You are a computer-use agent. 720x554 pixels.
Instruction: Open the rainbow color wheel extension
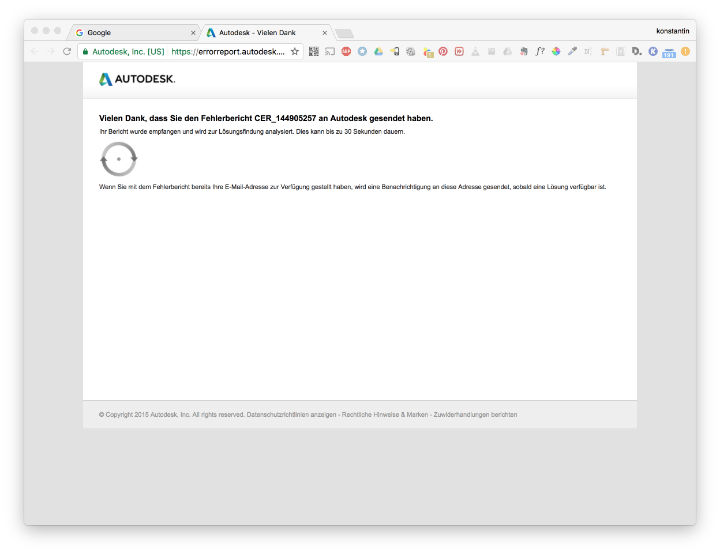point(556,51)
